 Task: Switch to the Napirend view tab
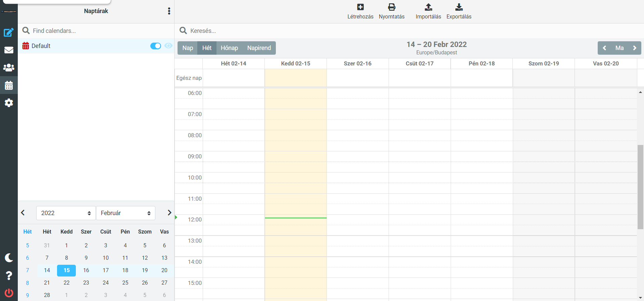coord(259,48)
